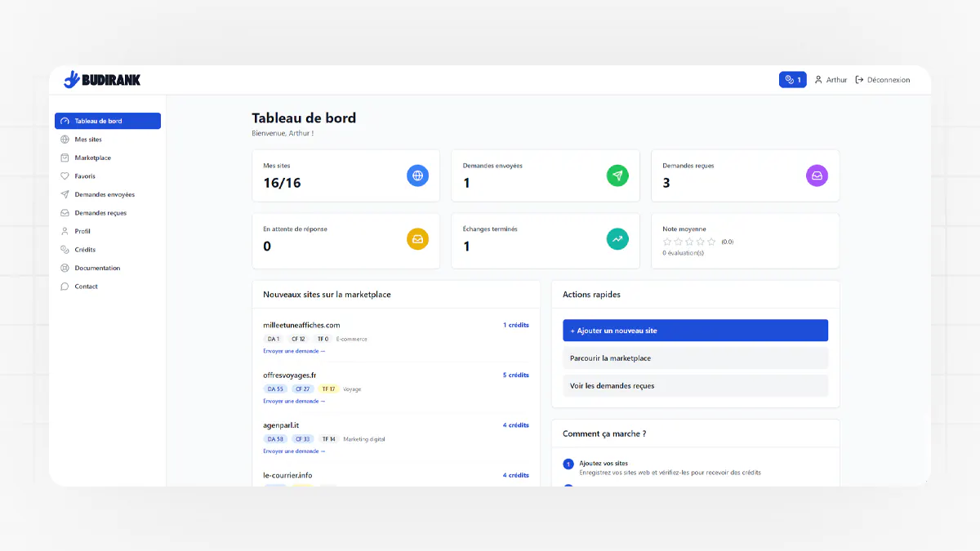Click Parcourir la marketplace button
Screen dimensions: 980x551
pyautogui.click(x=695, y=358)
